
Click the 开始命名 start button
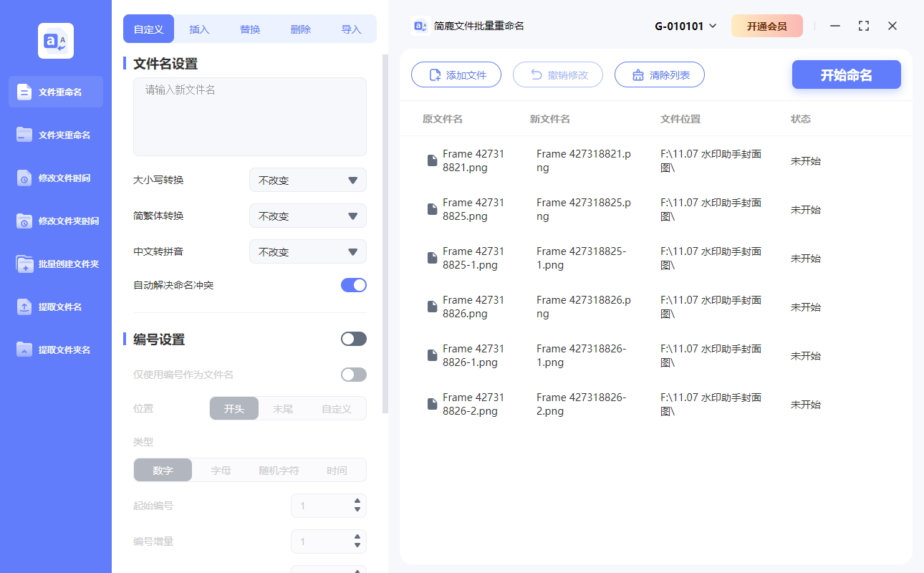[x=846, y=74]
